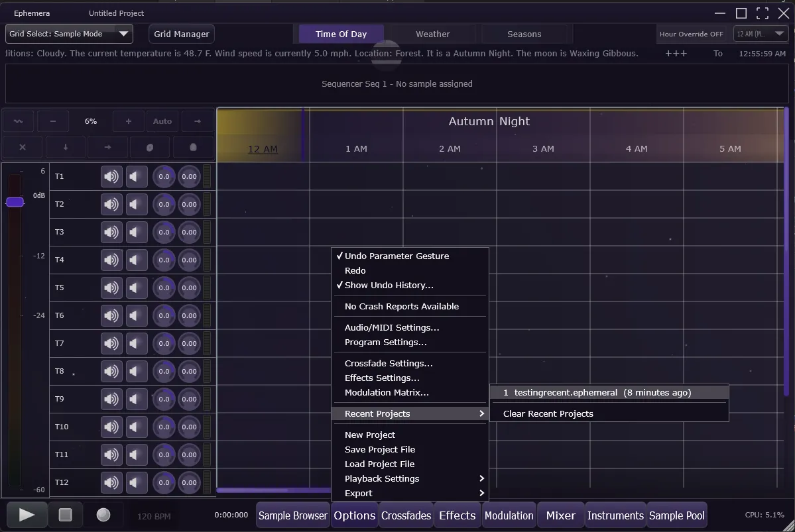Mute speaker icon on track T1

point(111,176)
